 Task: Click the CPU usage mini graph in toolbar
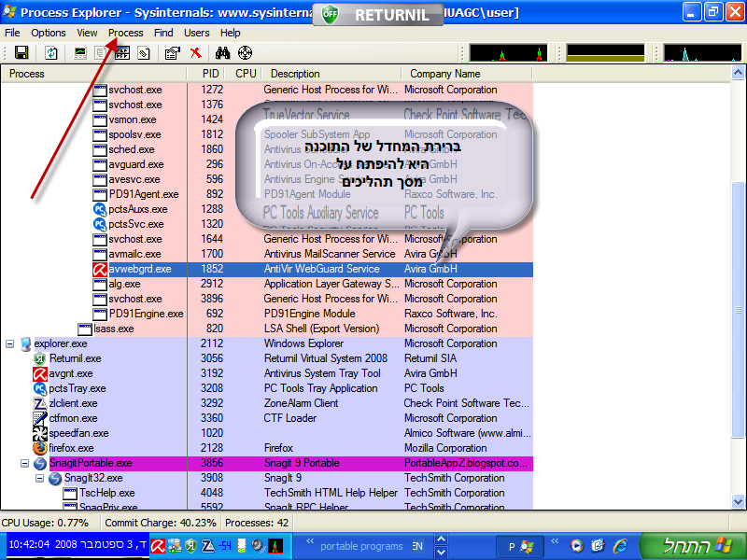[x=507, y=53]
